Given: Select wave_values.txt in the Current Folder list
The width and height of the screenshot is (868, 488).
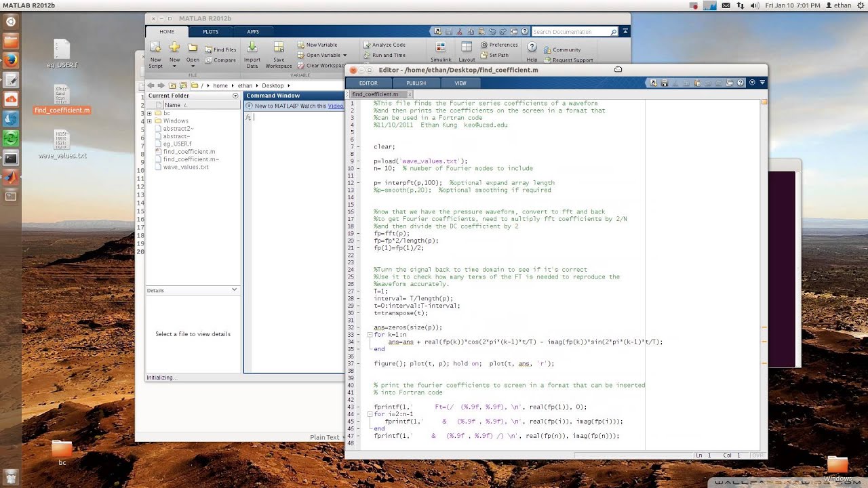Looking at the screenshot, I should [x=186, y=167].
